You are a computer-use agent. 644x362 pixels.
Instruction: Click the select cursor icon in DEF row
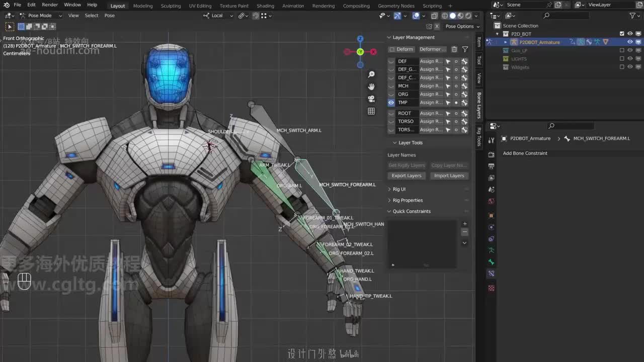point(448,61)
